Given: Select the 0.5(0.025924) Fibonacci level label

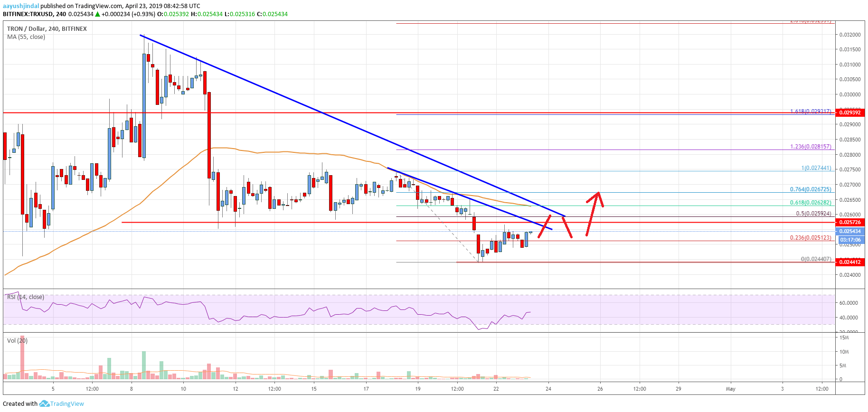Looking at the screenshot, I should [813, 214].
